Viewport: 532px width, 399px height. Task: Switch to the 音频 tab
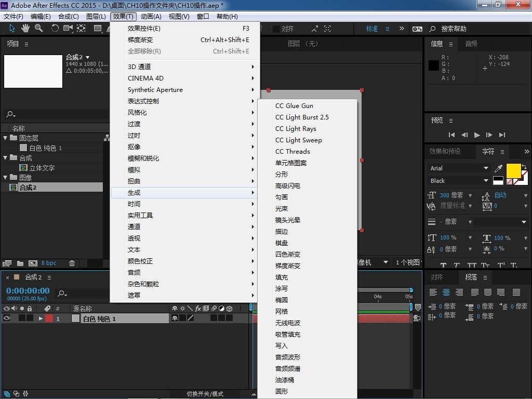471,44
